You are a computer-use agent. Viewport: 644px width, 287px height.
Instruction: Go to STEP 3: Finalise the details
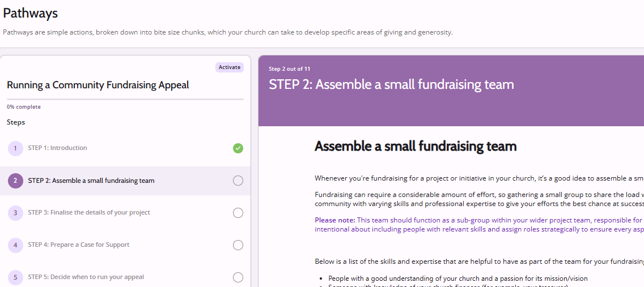click(x=89, y=213)
